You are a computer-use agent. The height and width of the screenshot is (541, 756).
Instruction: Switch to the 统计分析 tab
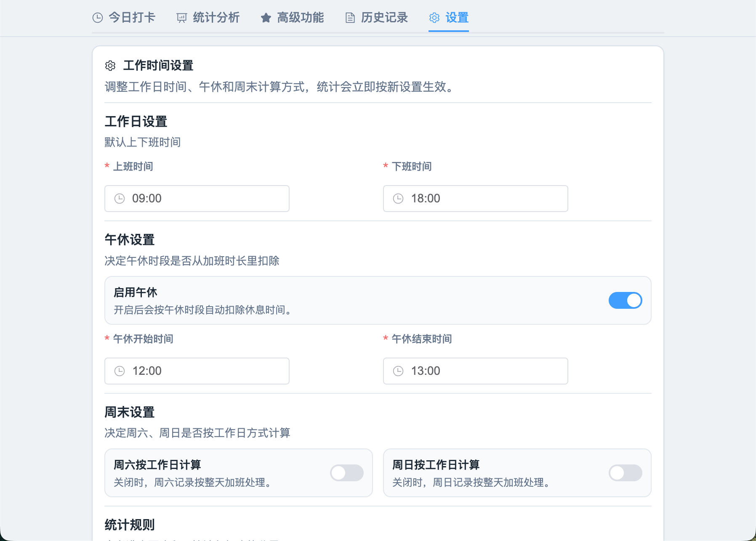(216, 18)
